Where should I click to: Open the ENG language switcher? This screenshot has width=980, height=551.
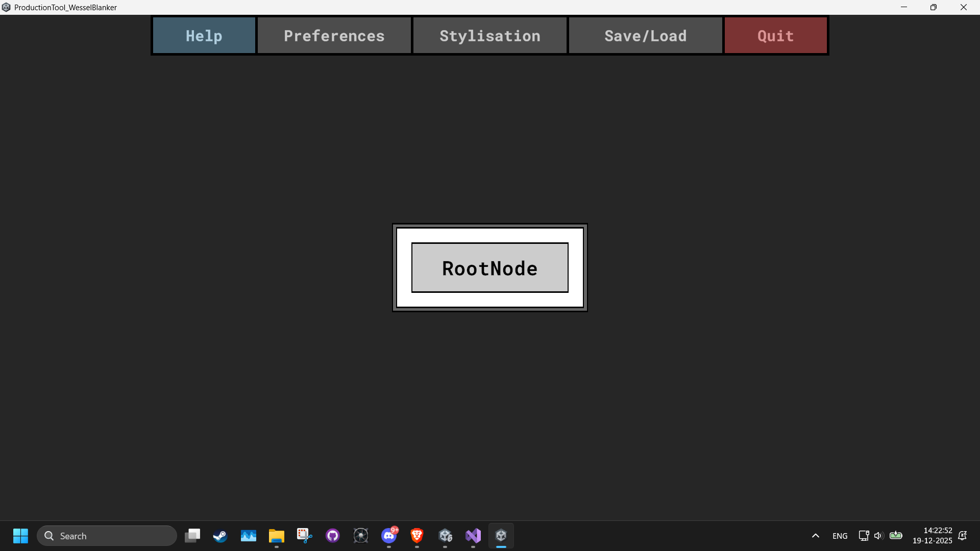[840, 536]
